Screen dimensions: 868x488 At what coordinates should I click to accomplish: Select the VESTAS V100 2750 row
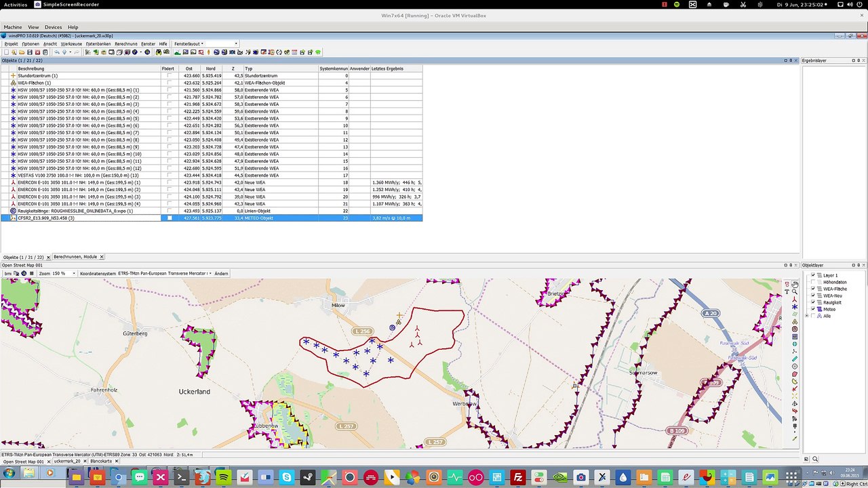212,176
